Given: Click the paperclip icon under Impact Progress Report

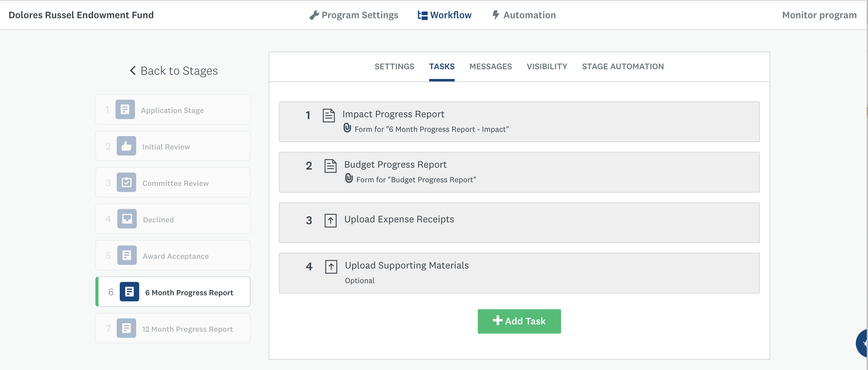Looking at the screenshot, I should click(x=347, y=128).
